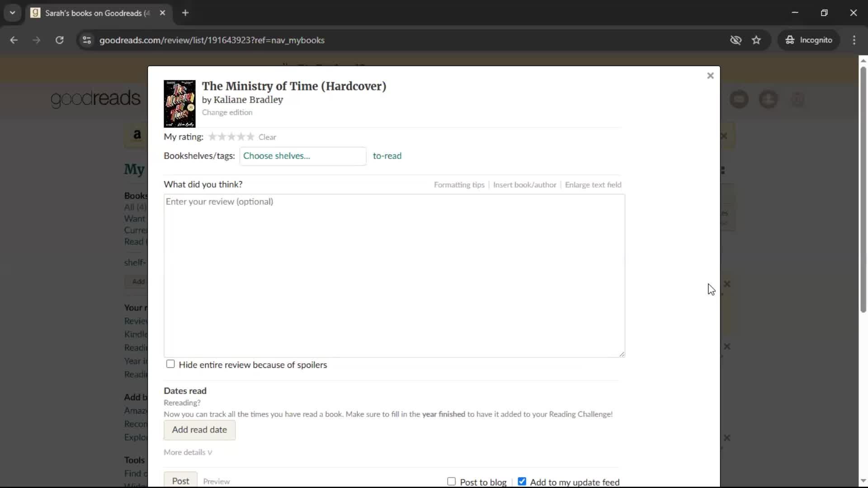Click the address bar URL
868x488 pixels.
212,40
